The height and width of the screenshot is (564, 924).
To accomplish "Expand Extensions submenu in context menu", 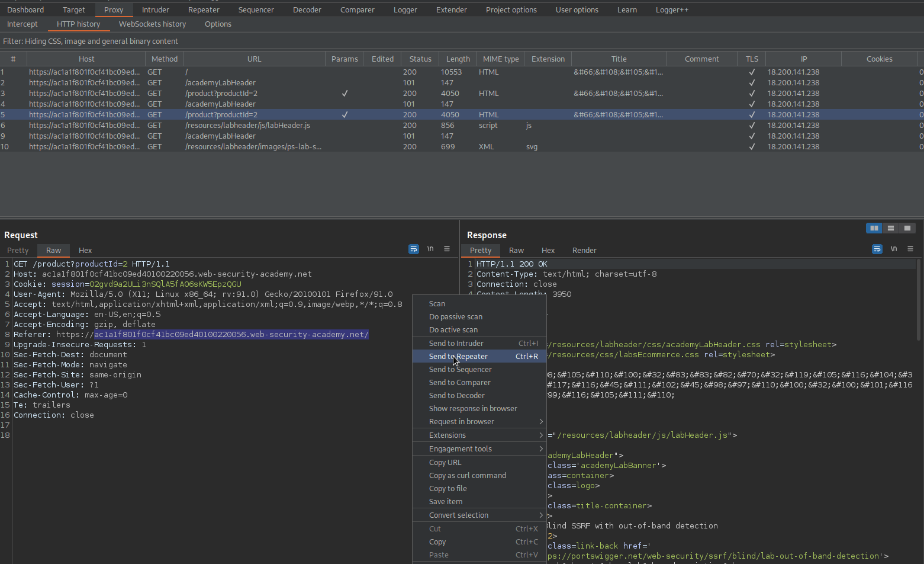I will (x=479, y=435).
